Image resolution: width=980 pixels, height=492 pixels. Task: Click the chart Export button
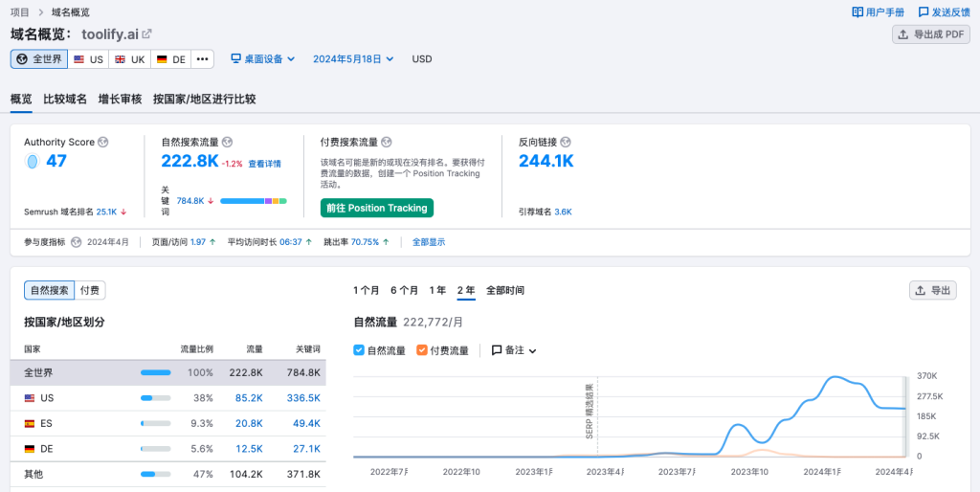click(x=932, y=290)
